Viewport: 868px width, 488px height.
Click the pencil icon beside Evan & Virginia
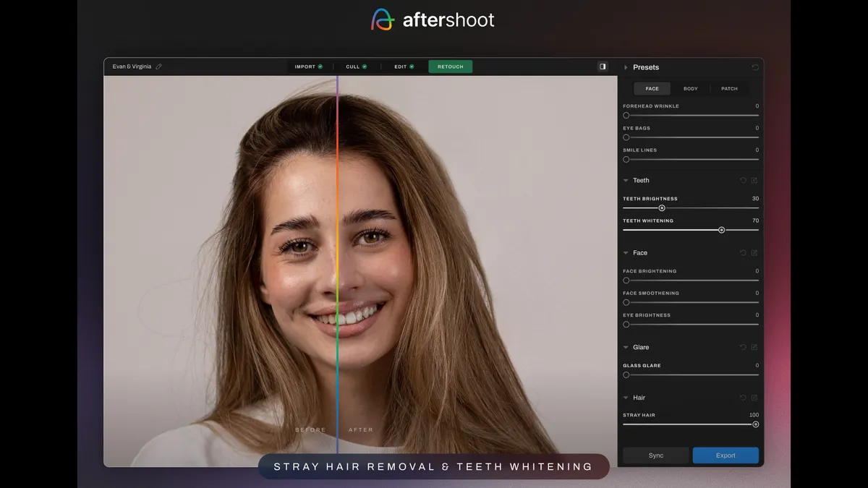[x=159, y=67]
